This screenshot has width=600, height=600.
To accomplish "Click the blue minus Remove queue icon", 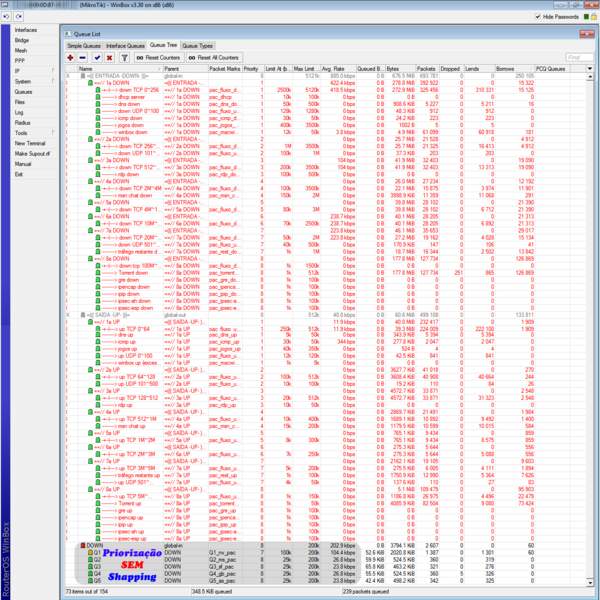I will [83, 58].
